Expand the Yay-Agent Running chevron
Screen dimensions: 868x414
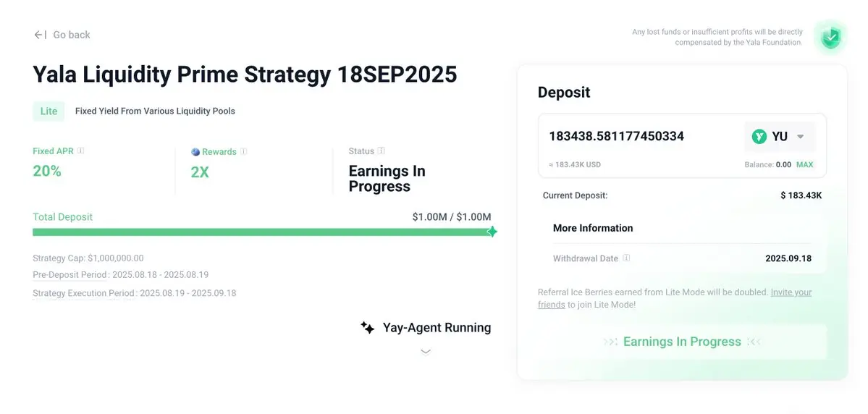pyautogui.click(x=426, y=352)
